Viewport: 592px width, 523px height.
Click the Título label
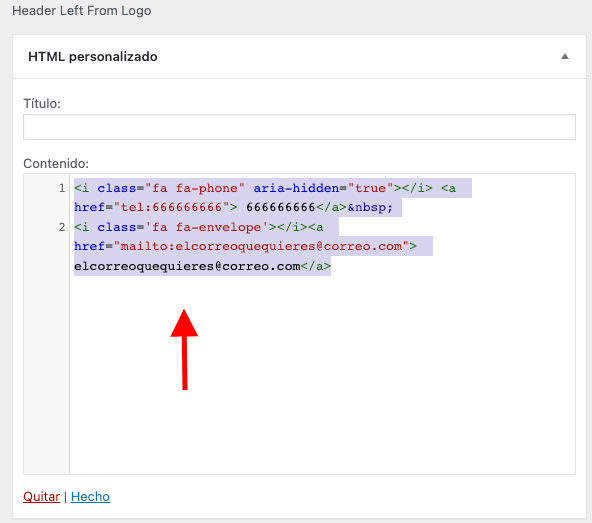(42, 103)
